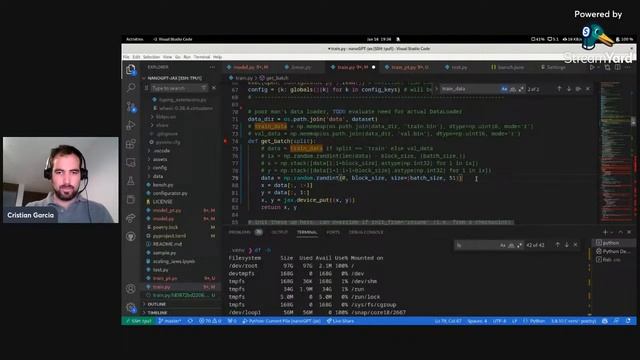Toggle filter button in Explorer search
Image resolution: width=640 pixels, height=360 pixels.
[x=204, y=88]
